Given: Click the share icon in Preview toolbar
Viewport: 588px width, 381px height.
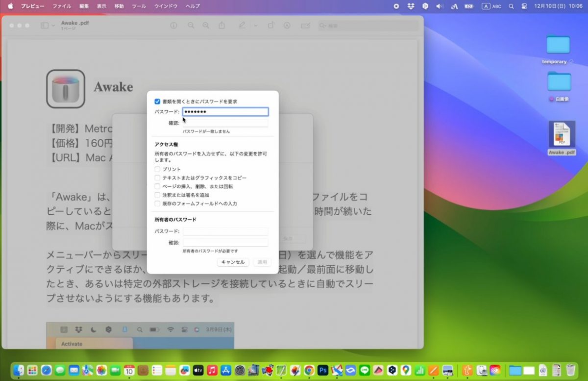Looking at the screenshot, I should click(222, 25).
